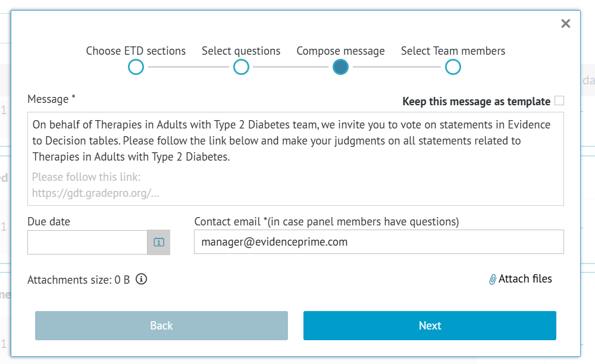Go to the 'Choose ETD sections' step label

[136, 51]
